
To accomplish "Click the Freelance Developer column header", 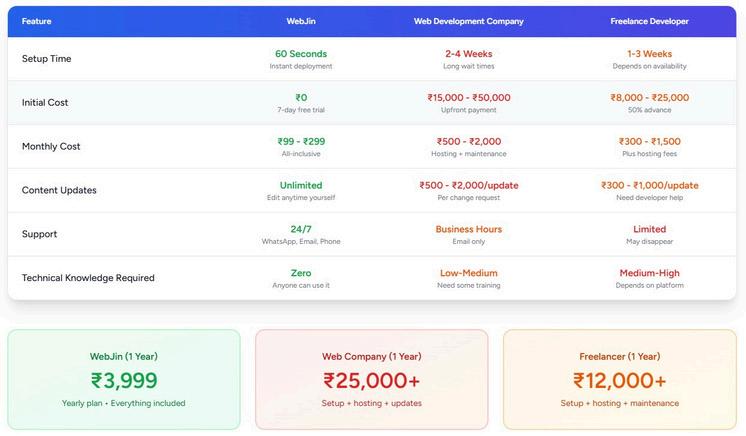I will click(649, 21).
